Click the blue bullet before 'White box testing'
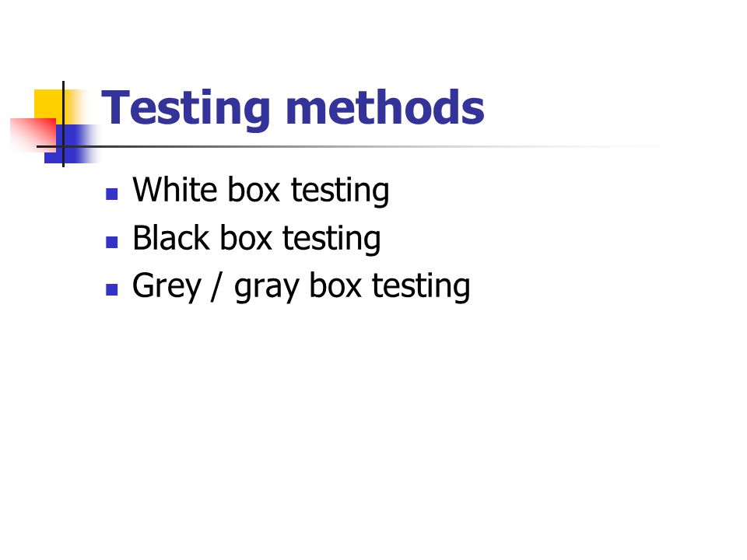This screenshot has height=560, width=747. (111, 194)
